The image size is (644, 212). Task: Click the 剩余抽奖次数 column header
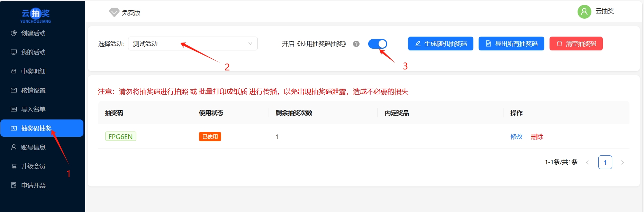click(x=294, y=113)
